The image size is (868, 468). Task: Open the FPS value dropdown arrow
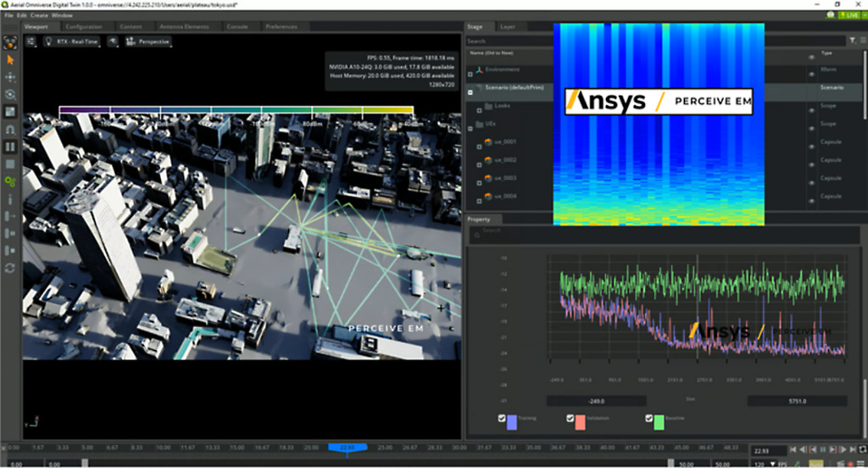click(x=773, y=464)
